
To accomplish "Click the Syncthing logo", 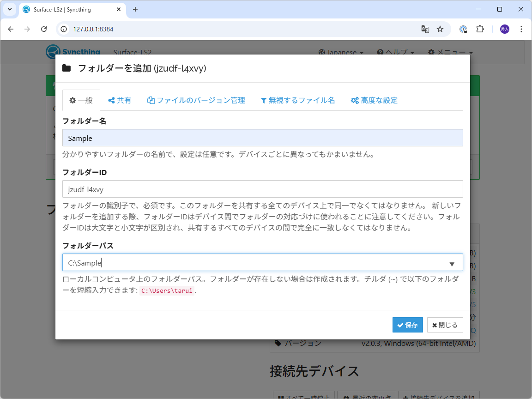I will click(73, 52).
